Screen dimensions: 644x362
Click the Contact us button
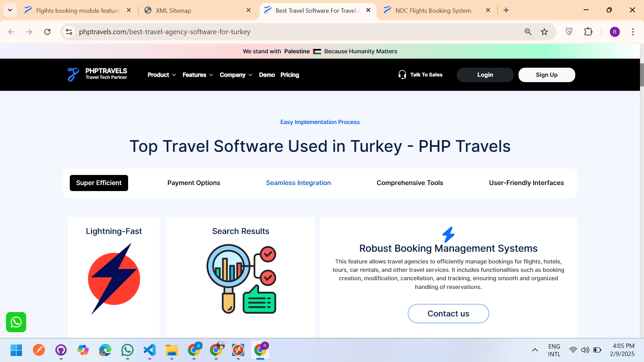click(448, 314)
